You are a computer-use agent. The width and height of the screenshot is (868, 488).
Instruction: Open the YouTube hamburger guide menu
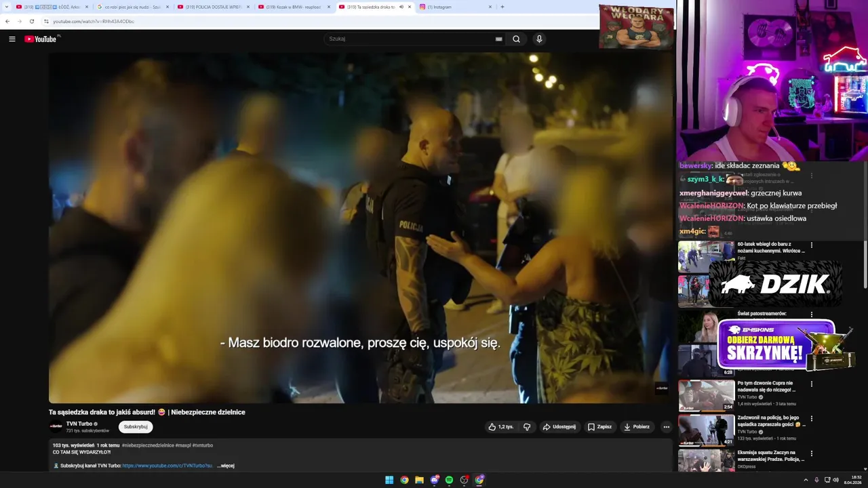[12, 39]
